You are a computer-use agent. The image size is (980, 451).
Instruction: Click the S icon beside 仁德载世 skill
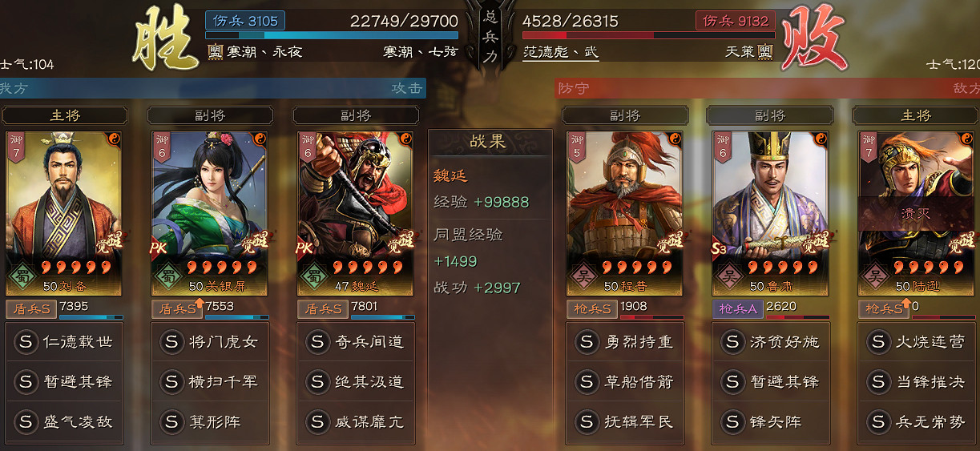click(x=26, y=342)
